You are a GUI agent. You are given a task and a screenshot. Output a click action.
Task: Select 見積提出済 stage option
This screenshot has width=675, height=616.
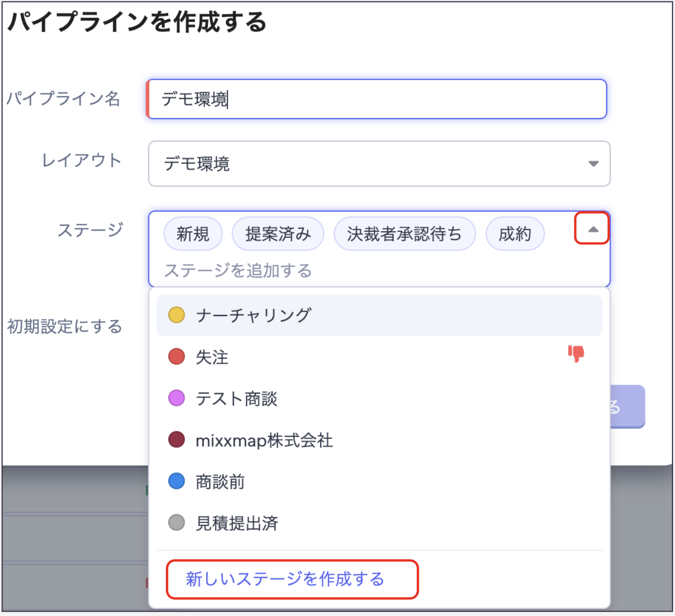[x=237, y=523]
